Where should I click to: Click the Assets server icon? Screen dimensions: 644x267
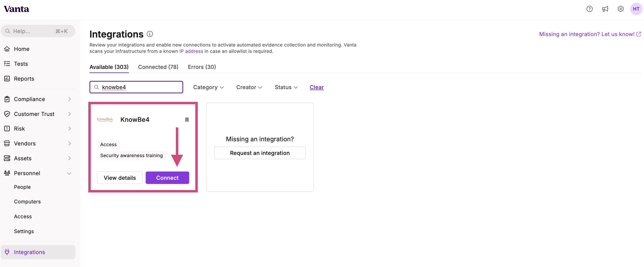[x=7, y=158]
